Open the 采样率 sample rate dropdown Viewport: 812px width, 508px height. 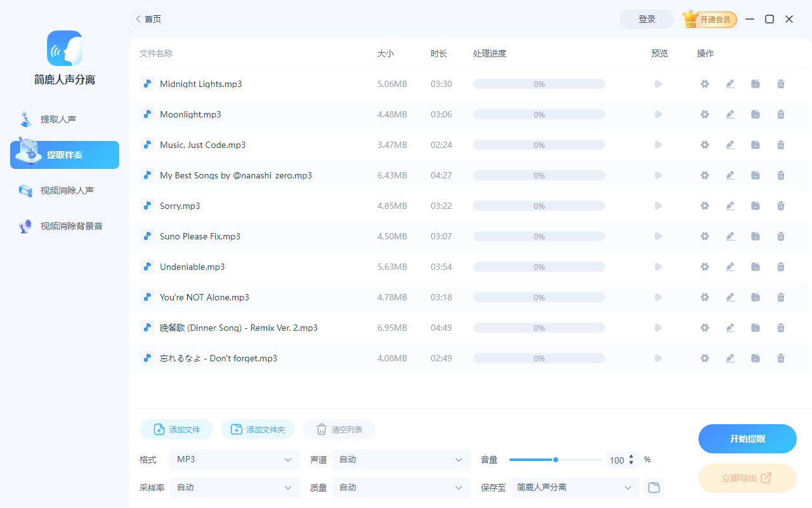point(234,487)
